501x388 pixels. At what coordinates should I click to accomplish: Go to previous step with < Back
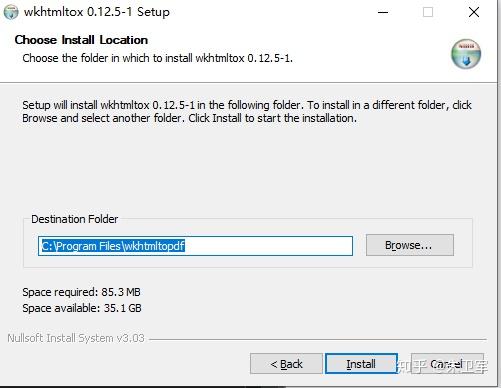(286, 364)
